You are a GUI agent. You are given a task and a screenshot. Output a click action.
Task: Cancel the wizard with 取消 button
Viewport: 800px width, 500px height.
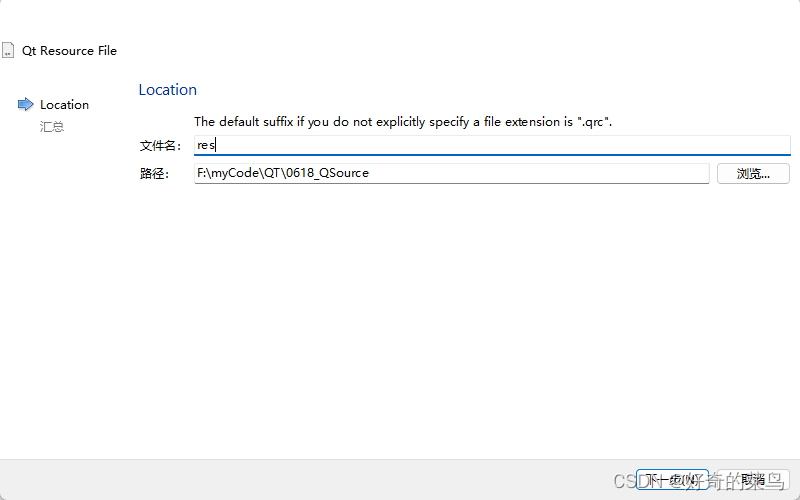click(x=753, y=479)
